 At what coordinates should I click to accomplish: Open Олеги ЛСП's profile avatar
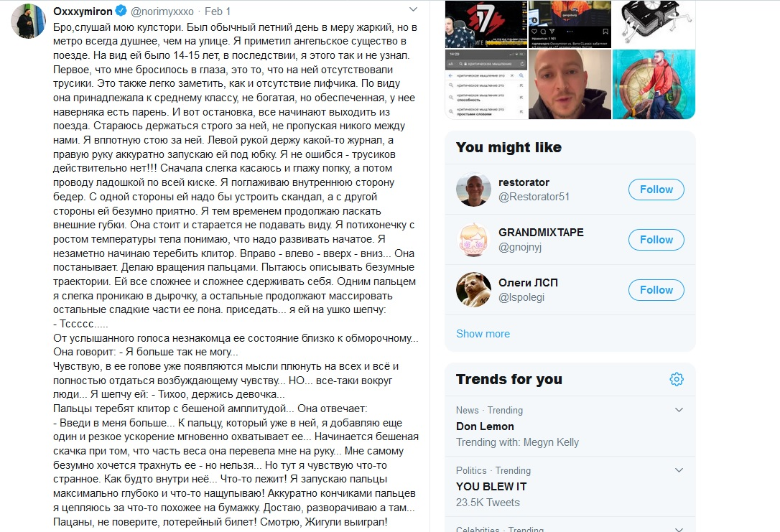473,290
